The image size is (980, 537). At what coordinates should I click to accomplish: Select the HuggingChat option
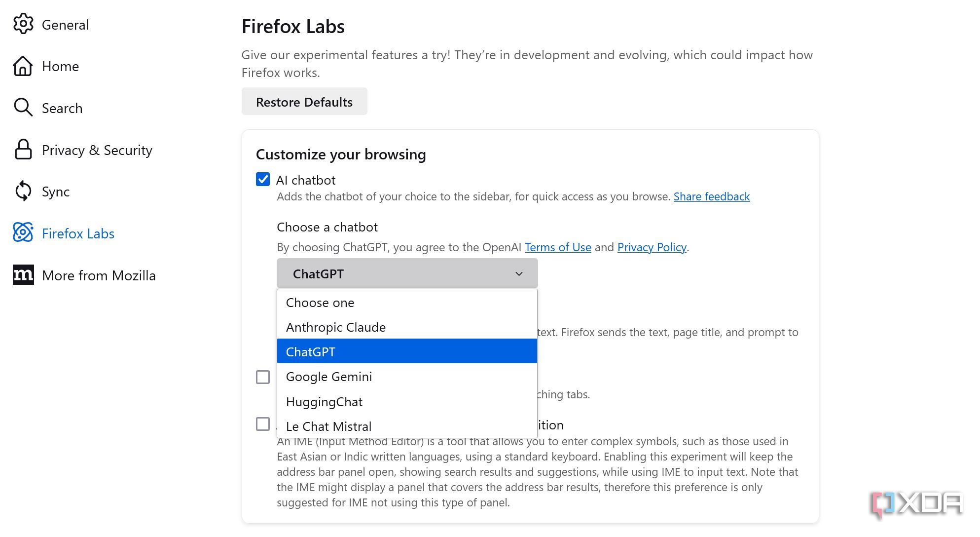[324, 402]
